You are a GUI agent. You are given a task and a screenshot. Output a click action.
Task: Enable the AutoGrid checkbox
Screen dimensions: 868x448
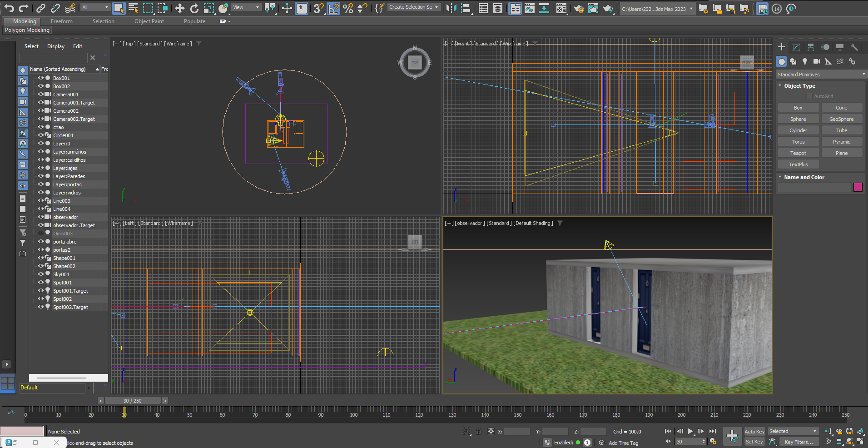click(x=809, y=96)
